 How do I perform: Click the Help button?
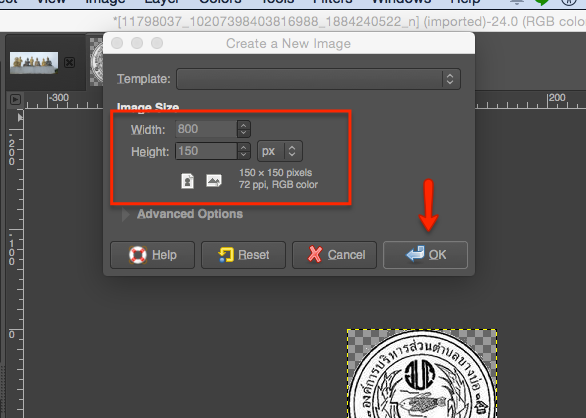point(152,255)
